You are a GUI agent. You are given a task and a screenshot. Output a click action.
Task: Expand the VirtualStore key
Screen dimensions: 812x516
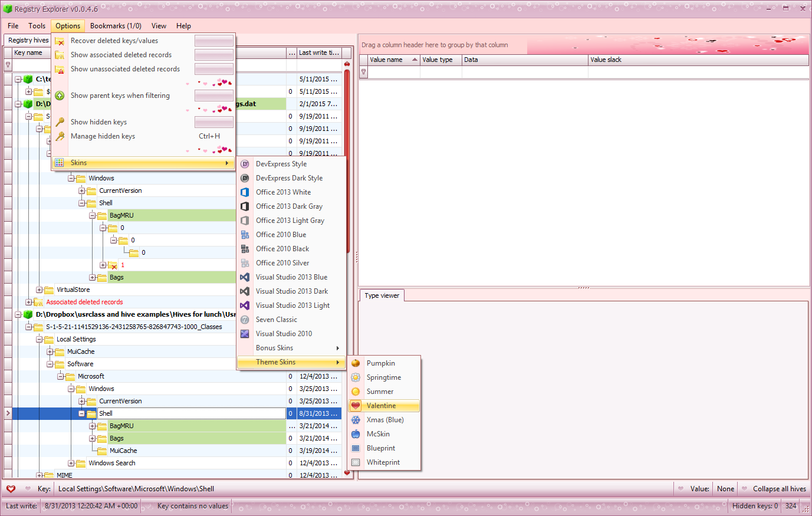(39, 290)
